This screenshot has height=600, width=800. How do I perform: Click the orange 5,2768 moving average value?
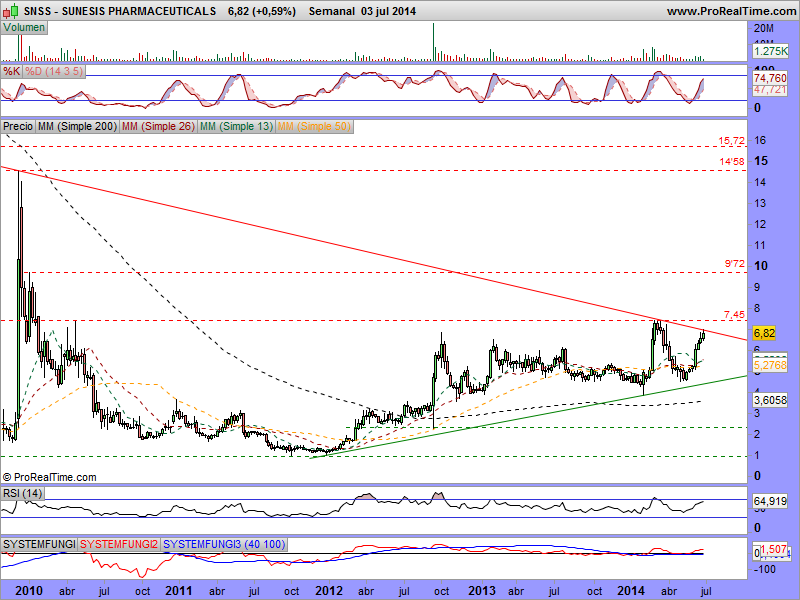click(x=770, y=365)
